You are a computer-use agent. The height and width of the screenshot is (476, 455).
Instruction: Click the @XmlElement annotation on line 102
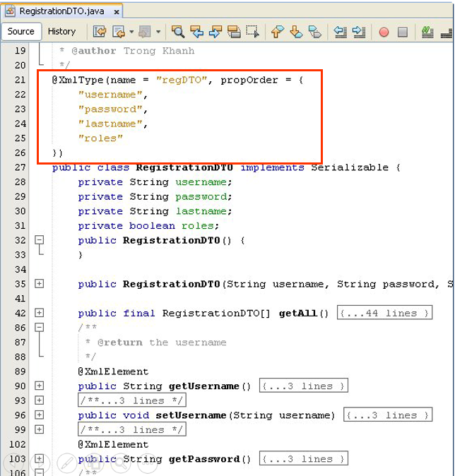113,444
